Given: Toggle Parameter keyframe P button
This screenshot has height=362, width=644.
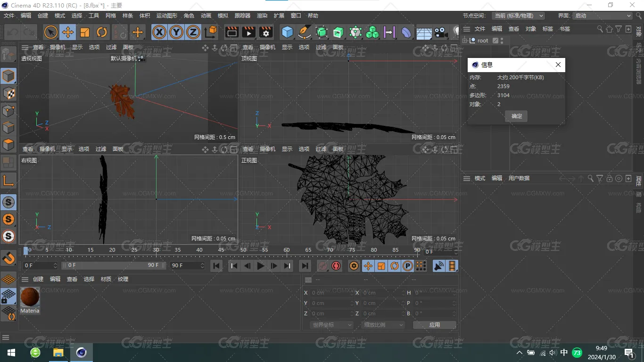Looking at the screenshot, I should coord(408,266).
